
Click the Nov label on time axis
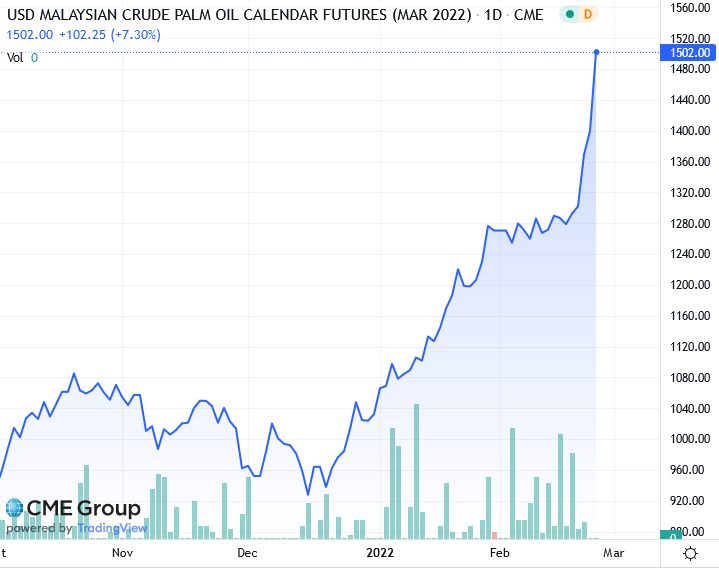coord(122,552)
